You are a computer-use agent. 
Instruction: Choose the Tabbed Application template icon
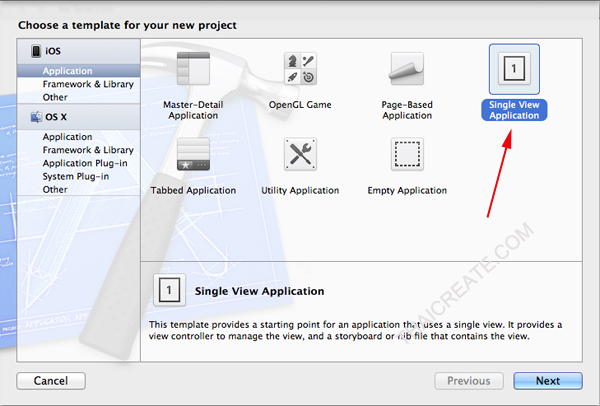coord(193,154)
